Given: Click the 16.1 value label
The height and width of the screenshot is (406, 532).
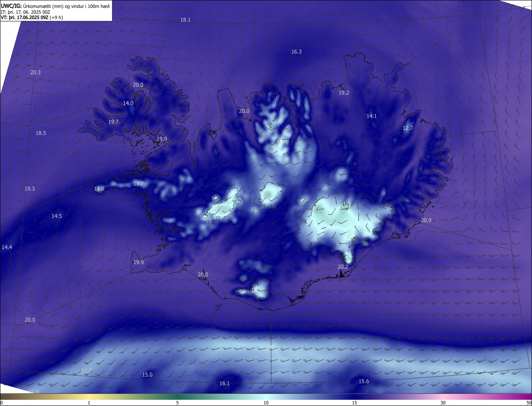Looking at the screenshot, I should [224, 384].
